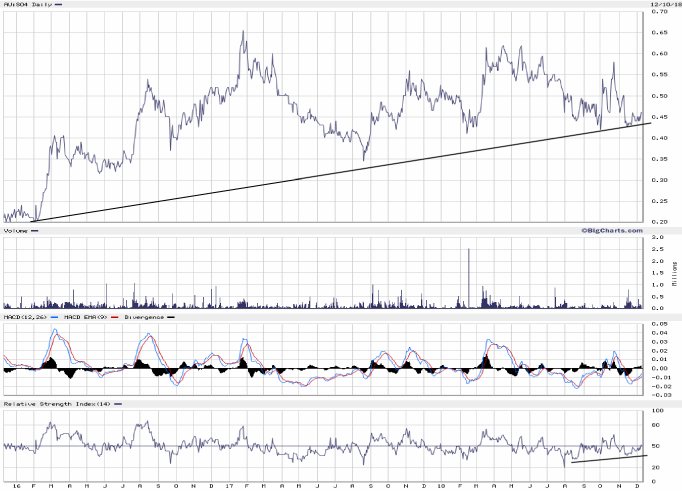Viewport: 682px width, 491px height.
Task: Click the 0.65 price axis label
Action: point(660,32)
